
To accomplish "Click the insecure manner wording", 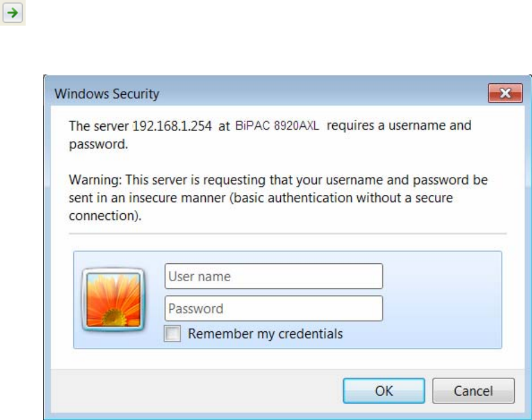I will 177,198.
